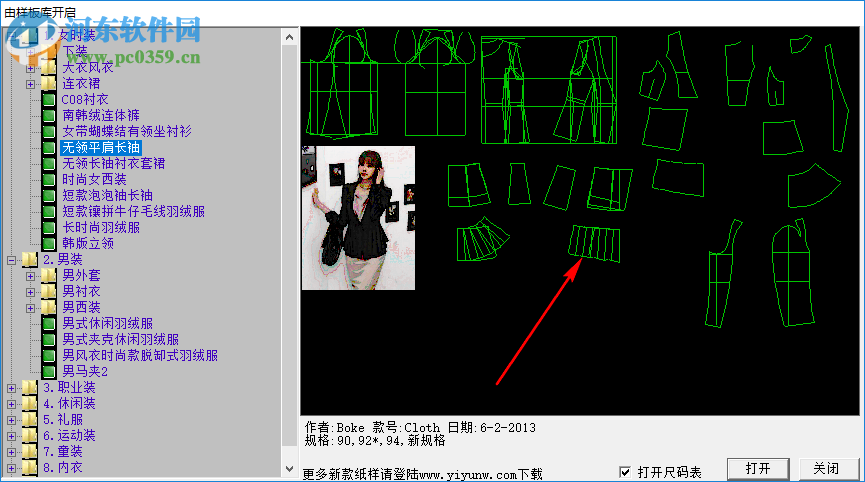Click the model photo thumbnail

click(359, 218)
